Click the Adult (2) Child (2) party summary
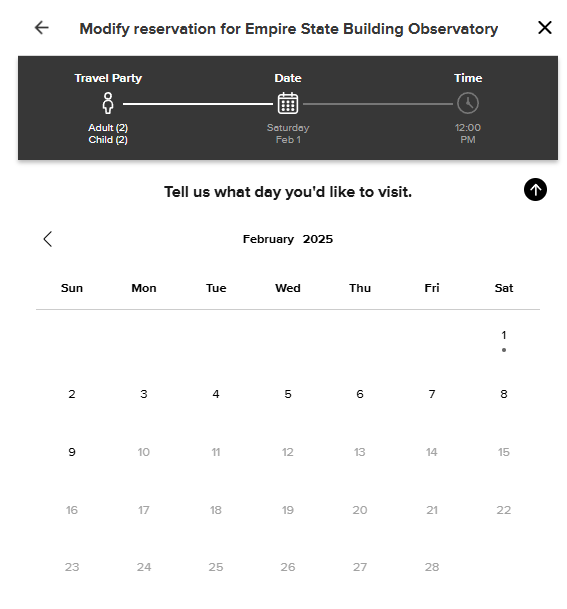Viewport: 567px width, 609px height. [x=108, y=134]
